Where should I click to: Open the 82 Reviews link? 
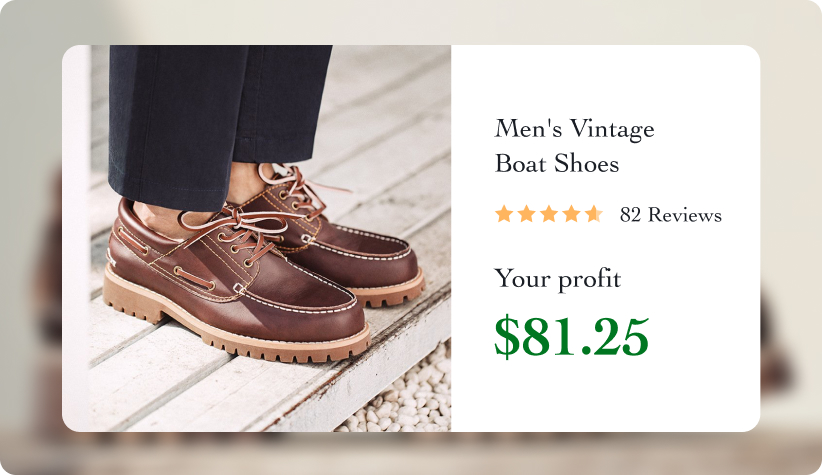point(670,215)
